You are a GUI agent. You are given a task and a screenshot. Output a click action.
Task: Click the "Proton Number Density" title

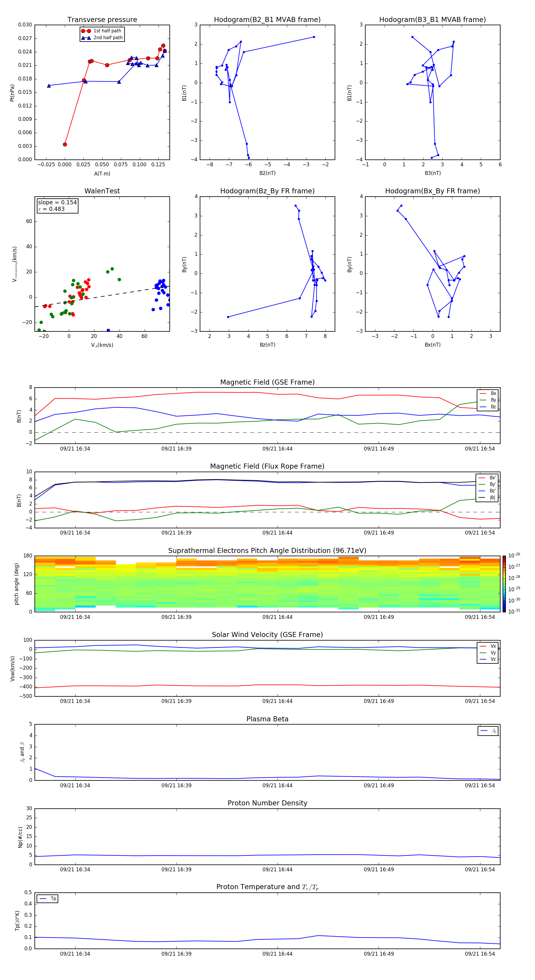pos(267,803)
